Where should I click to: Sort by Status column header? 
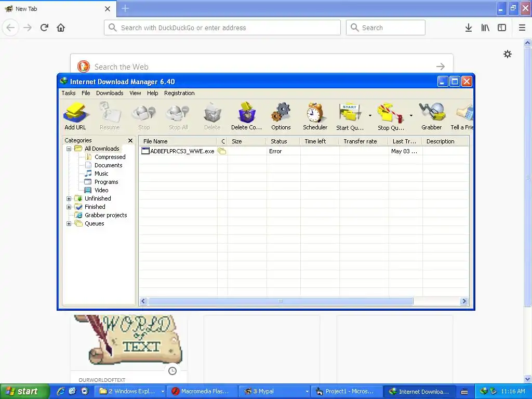283,141
